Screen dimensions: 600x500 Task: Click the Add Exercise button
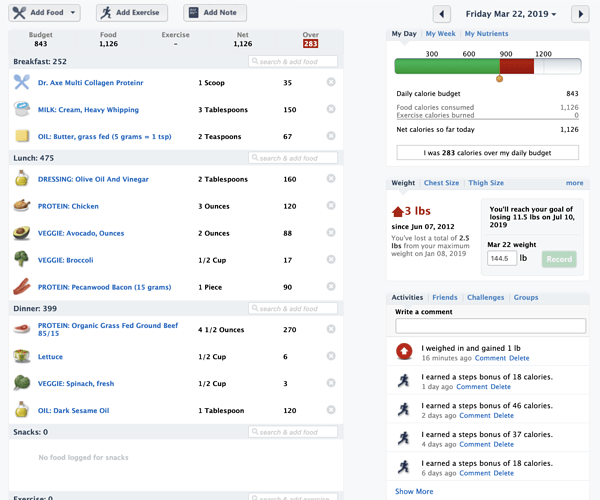click(x=132, y=13)
